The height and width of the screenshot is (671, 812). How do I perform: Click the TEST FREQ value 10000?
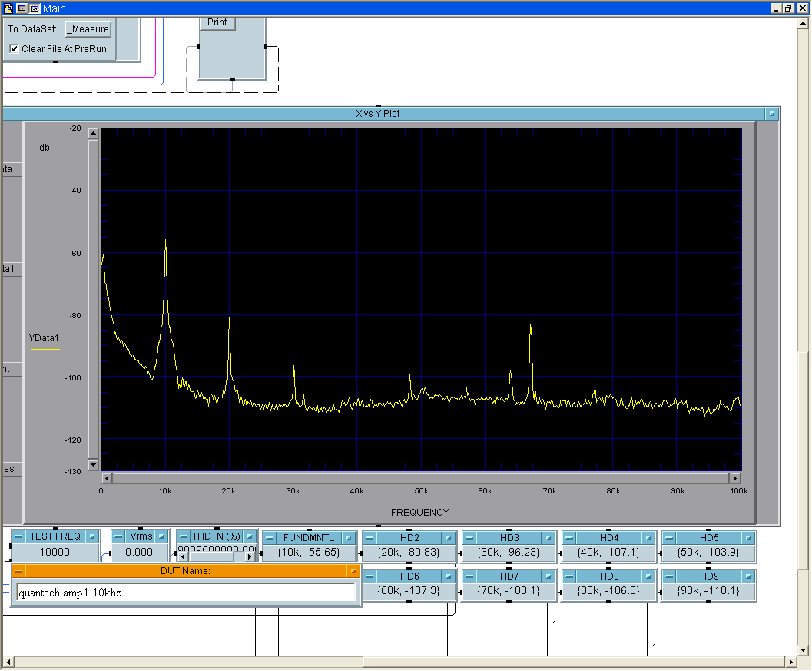[55, 553]
